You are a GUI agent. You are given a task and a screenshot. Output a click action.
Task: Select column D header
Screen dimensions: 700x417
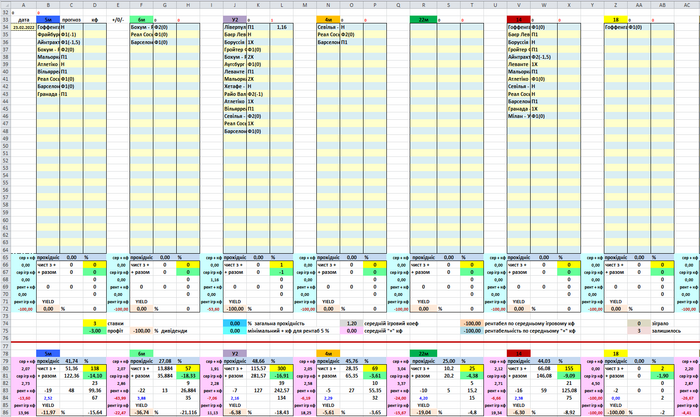[x=95, y=5]
